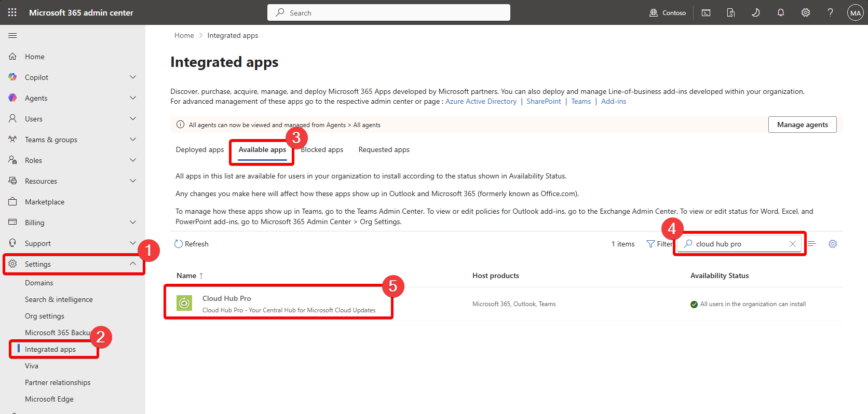Open the app launcher waffle icon
This screenshot has height=414, width=868.
coord(12,12)
